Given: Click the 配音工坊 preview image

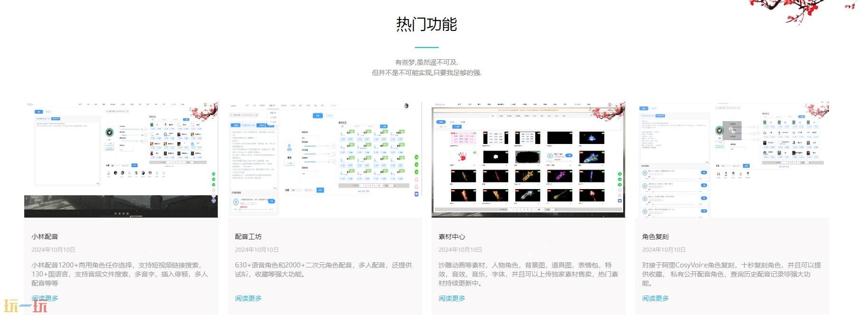Looking at the screenshot, I should pyautogui.click(x=324, y=159).
